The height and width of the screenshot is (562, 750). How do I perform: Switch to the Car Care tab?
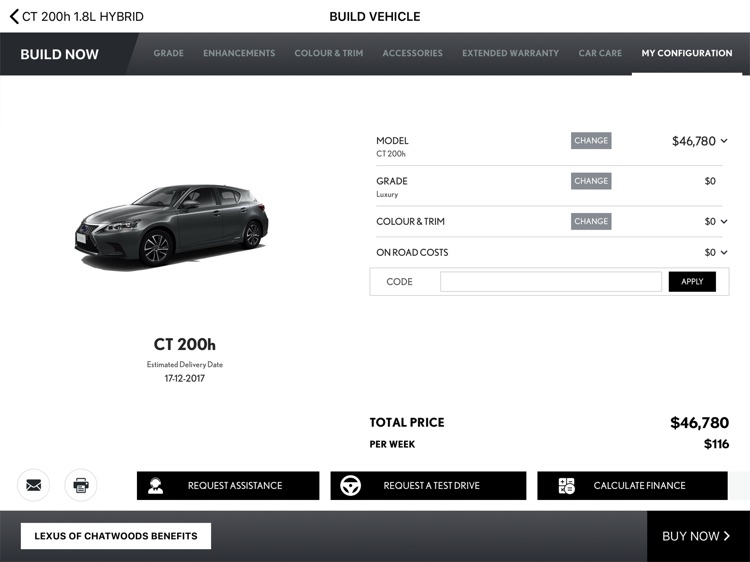click(x=600, y=53)
